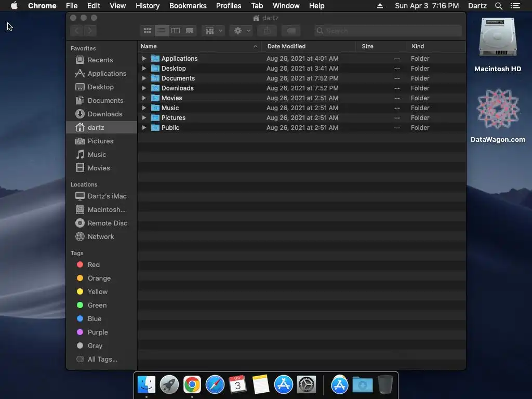Filter by the Red tag

point(101,264)
